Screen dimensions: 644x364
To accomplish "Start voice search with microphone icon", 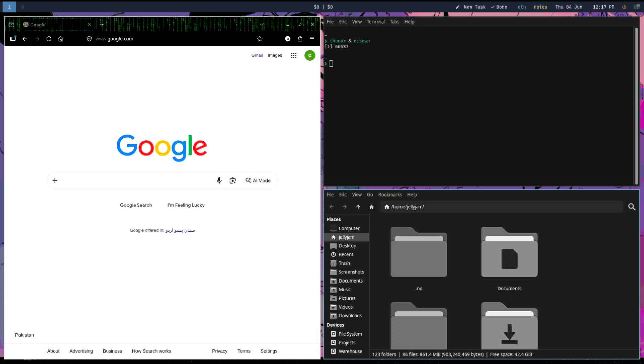I will [x=219, y=180].
